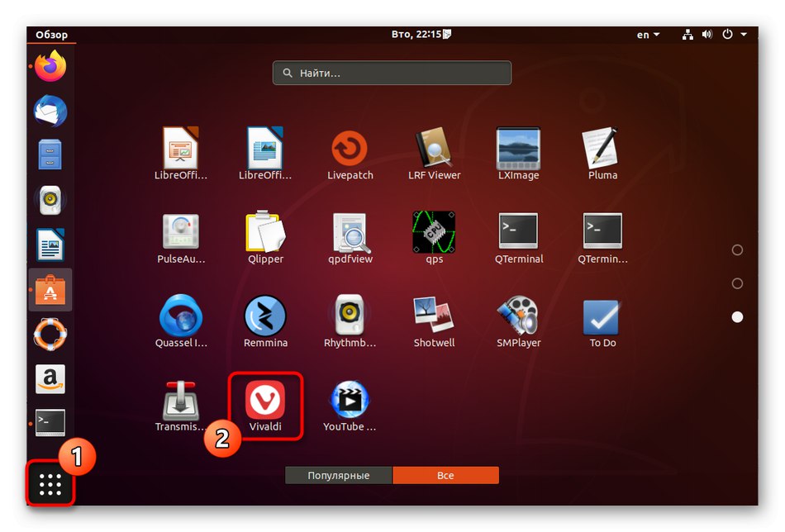Image resolution: width=785 pixels, height=532 pixels.
Task: Click the Найти search field
Action: 392,73
